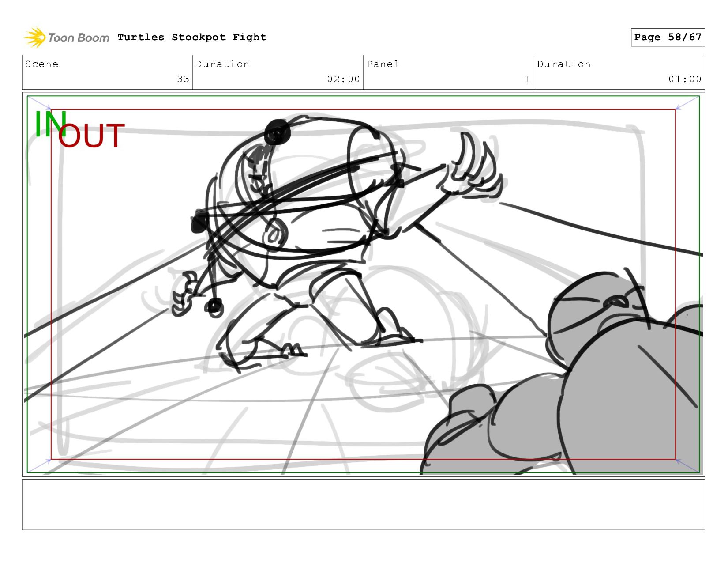728x563 pixels.
Task: Click the Duration label next to Scene
Action: tap(222, 64)
